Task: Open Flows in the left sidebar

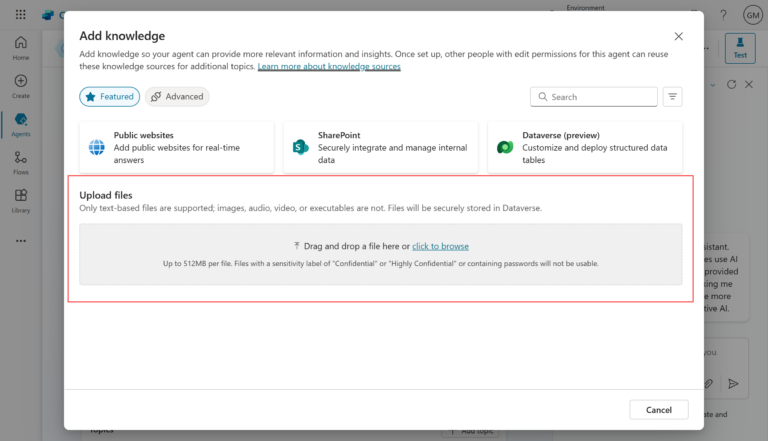Action: coord(21,163)
